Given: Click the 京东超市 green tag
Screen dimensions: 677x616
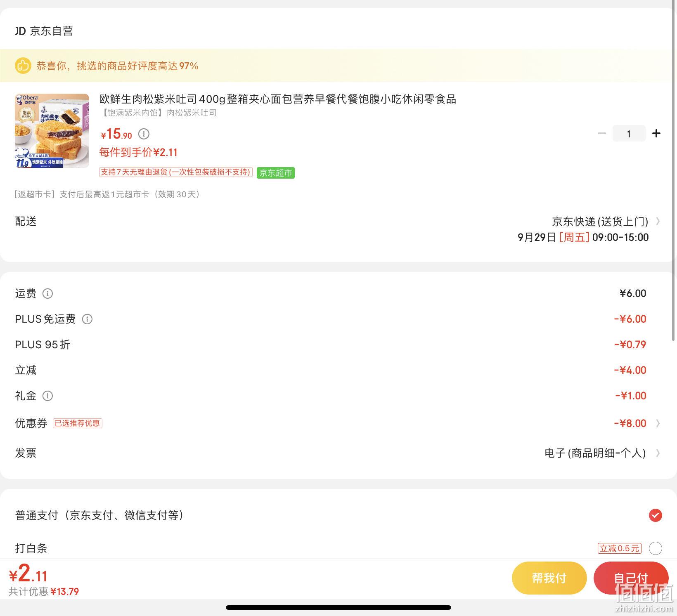Looking at the screenshot, I should [x=276, y=173].
